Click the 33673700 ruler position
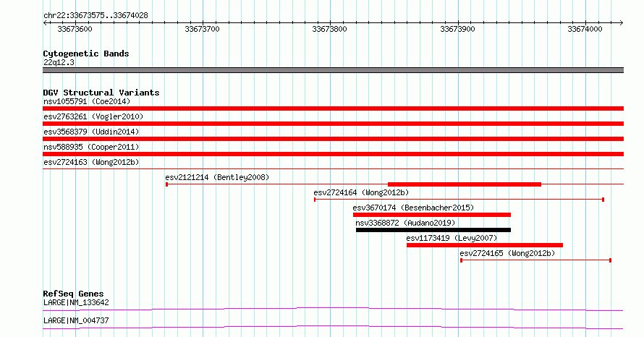The height and width of the screenshot is (337, 644). point(202,29)
